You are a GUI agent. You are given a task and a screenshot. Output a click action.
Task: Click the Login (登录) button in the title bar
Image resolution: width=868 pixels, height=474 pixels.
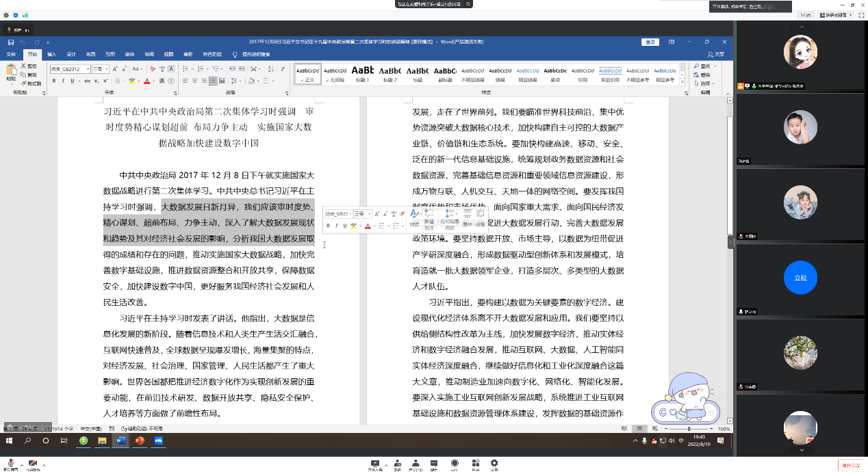tap(650, 42)
